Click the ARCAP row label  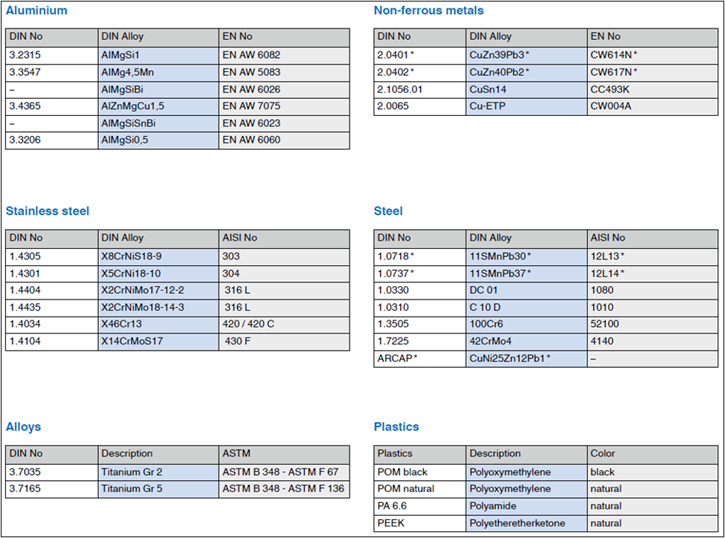click(398, 358)
